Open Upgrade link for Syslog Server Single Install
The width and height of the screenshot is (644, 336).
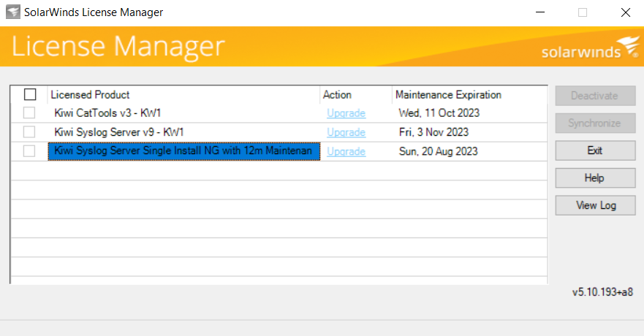pyautogui.click(x=346, y=152)
